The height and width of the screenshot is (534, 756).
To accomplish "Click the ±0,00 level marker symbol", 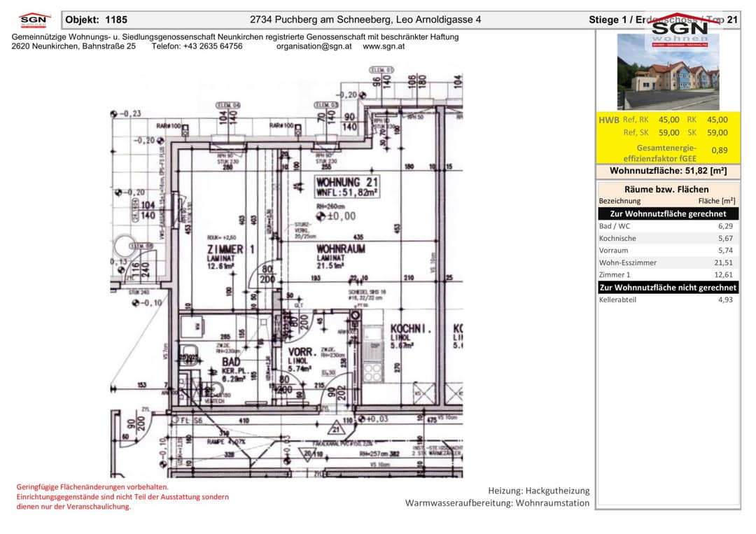I will click(321, 217).
